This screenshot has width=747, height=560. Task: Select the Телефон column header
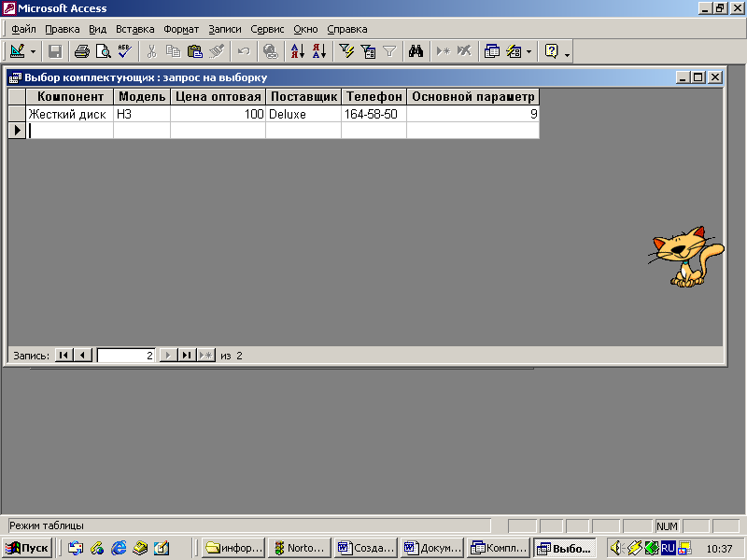374,97
